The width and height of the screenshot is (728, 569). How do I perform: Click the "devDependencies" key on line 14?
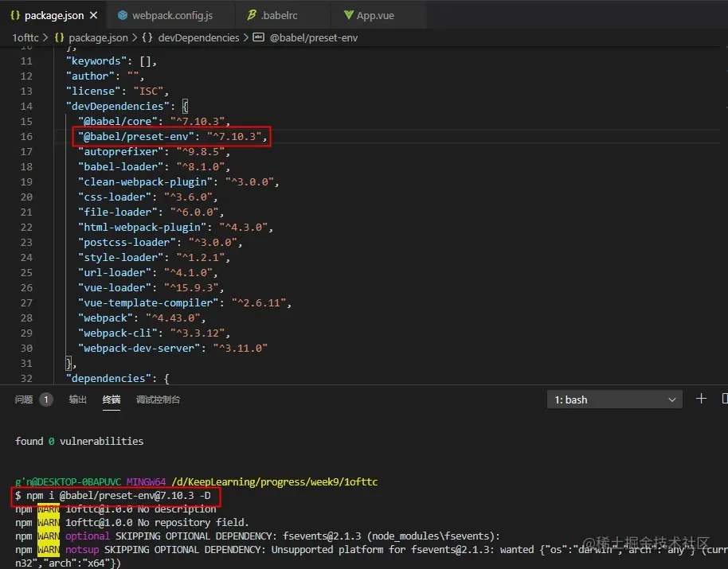click(x=118, y=106)
